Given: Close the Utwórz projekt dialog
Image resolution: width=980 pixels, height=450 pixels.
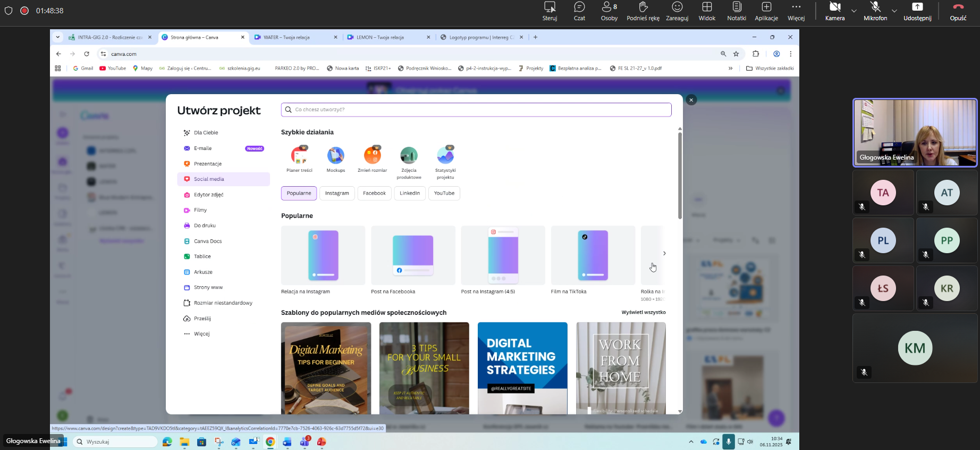Looking at the screenshot, I should (x=691, y=100).
